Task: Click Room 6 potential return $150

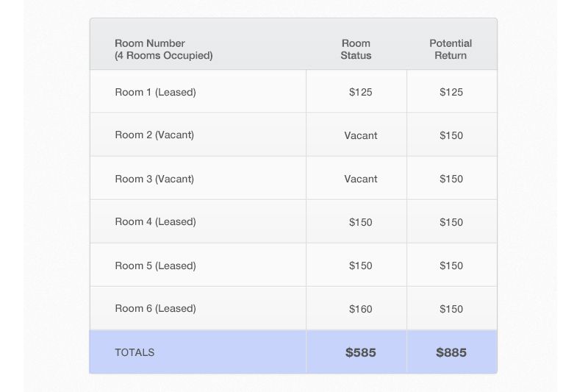Action: (x=451, y=309)
